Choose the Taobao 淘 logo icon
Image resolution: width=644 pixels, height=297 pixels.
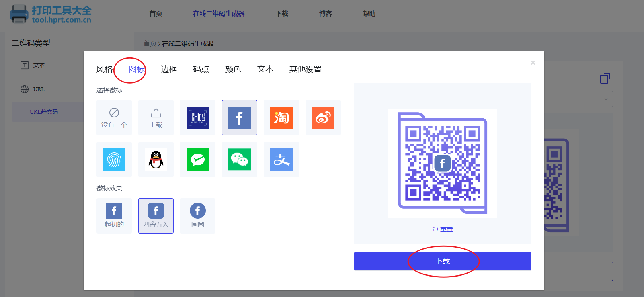[x=281, y=118]
